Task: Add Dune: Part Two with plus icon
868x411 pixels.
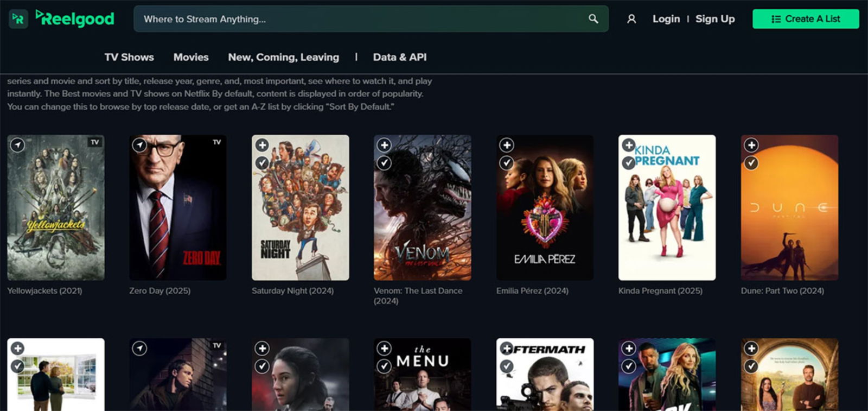Action: 751,145
